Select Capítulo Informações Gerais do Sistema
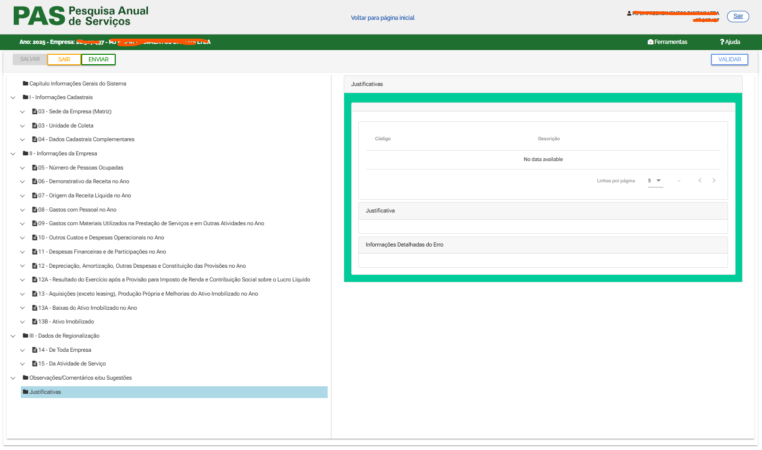This screenshot has width=762, height=450. click(x=77, y=84)
